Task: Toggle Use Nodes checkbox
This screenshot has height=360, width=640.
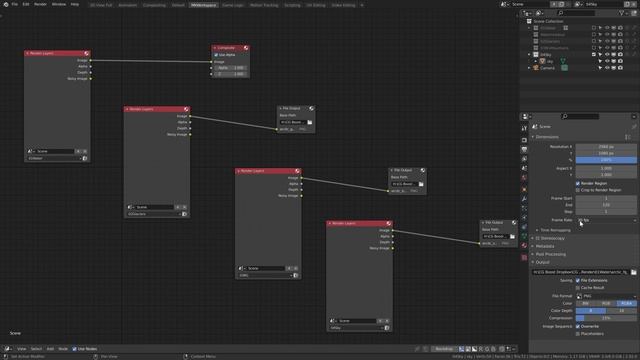Action: tap(74, 349)
